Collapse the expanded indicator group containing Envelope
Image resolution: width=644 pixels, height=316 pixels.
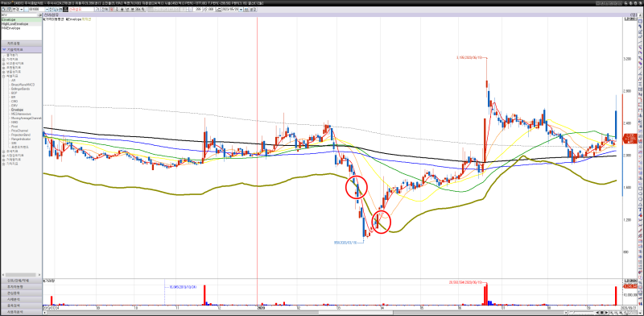tap(4, 76)
